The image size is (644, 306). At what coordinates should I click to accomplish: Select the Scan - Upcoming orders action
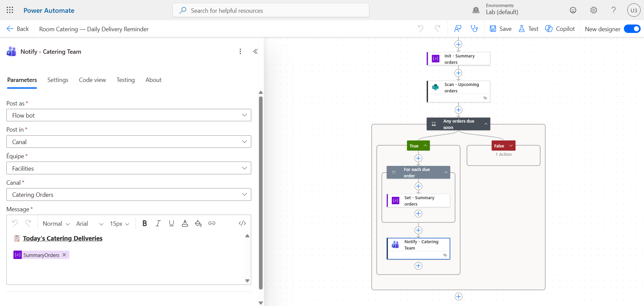pos(459,91)
